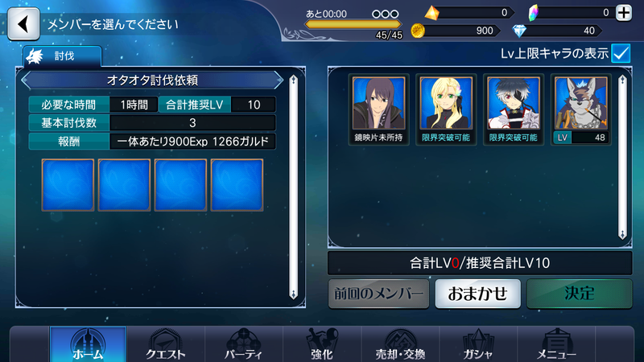Viewport: 644px width, 362px height.
Task: Click the おまかせ auto-select button
Action: pyautogui.click(x=477, y=294)
